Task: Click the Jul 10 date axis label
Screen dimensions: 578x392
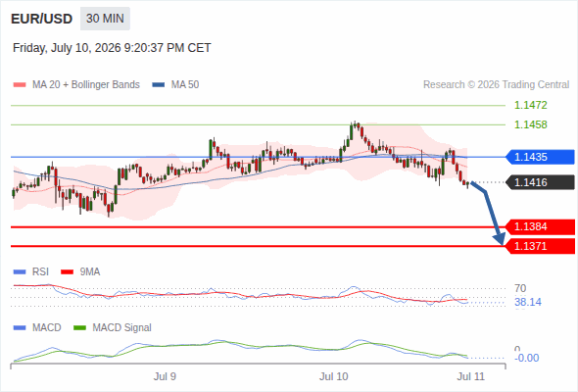Action: [x=334, y=376]
